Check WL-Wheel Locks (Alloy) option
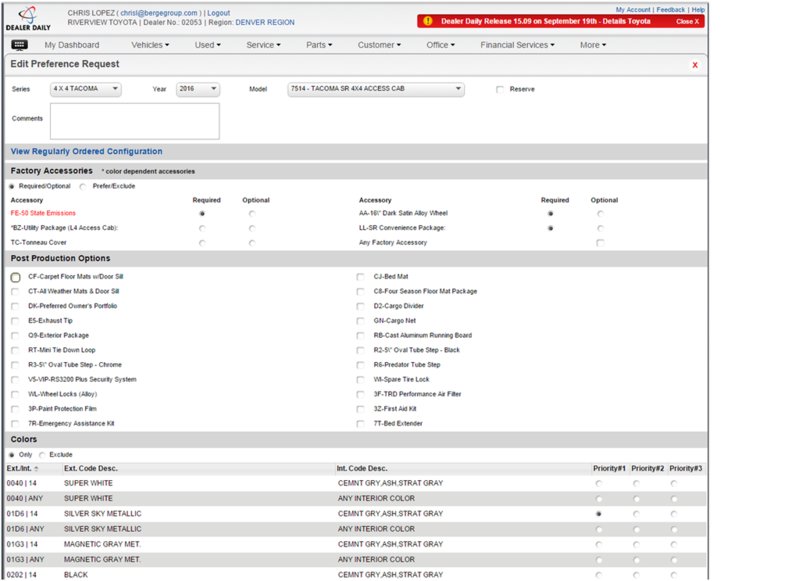The image size is (799, 581). tap(15, 394)
